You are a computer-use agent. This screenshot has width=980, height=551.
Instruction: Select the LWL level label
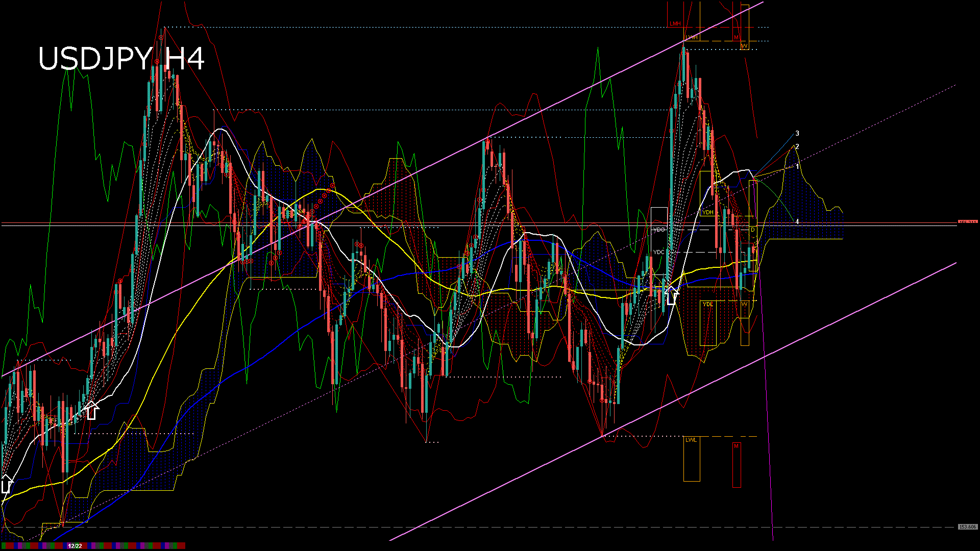[x=691, y=440]
